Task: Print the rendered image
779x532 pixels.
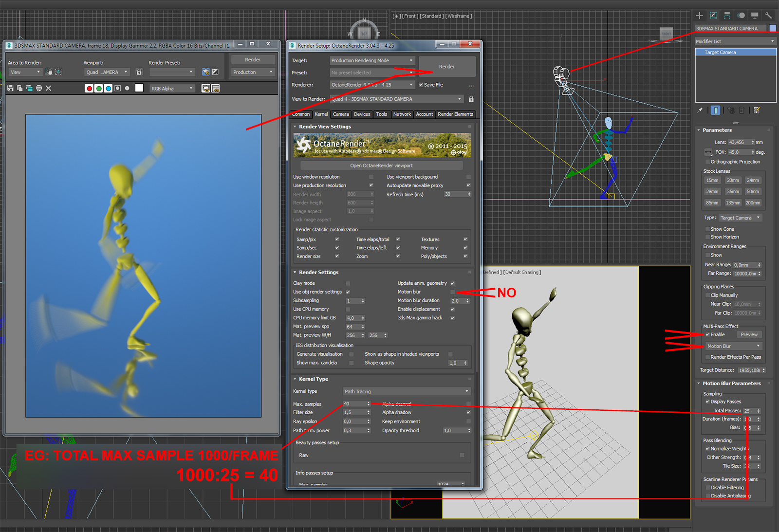Action: coord(39,88)
